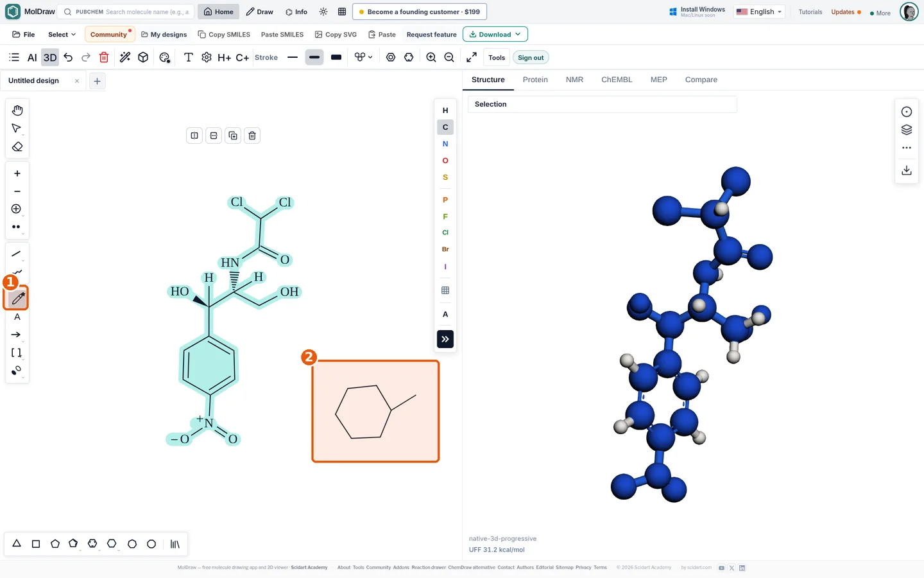Viewport: 924px width, 578px height.
Task: Zoom in with the magnifier plus
Action: tap(431, 57)
